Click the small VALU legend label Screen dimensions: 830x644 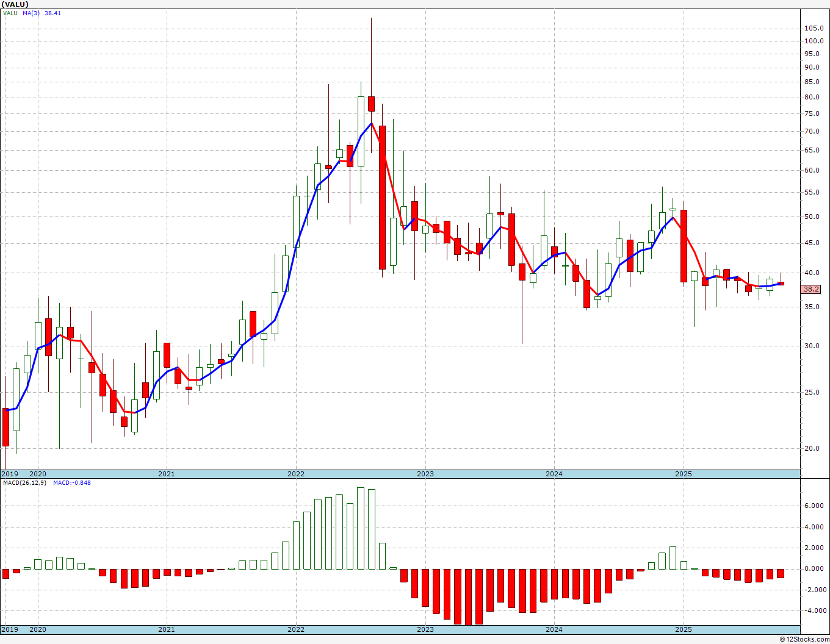[10, 13]
